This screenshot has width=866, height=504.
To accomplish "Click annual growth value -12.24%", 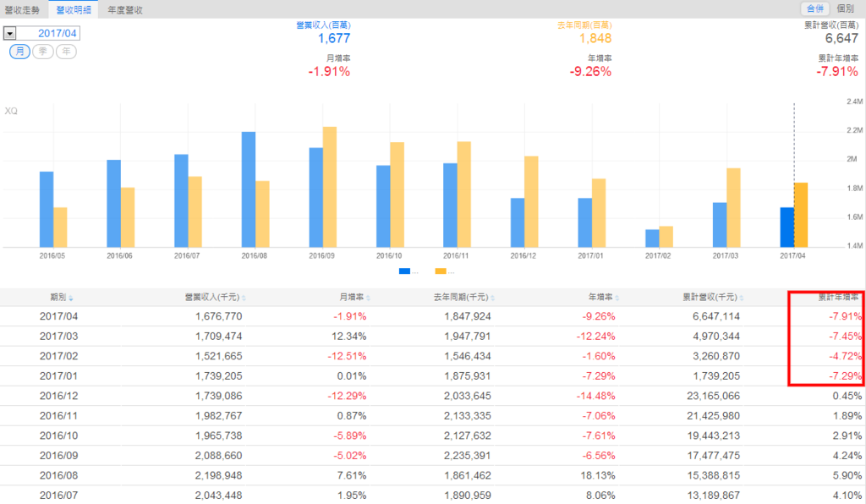I will (x=596, y=337).
